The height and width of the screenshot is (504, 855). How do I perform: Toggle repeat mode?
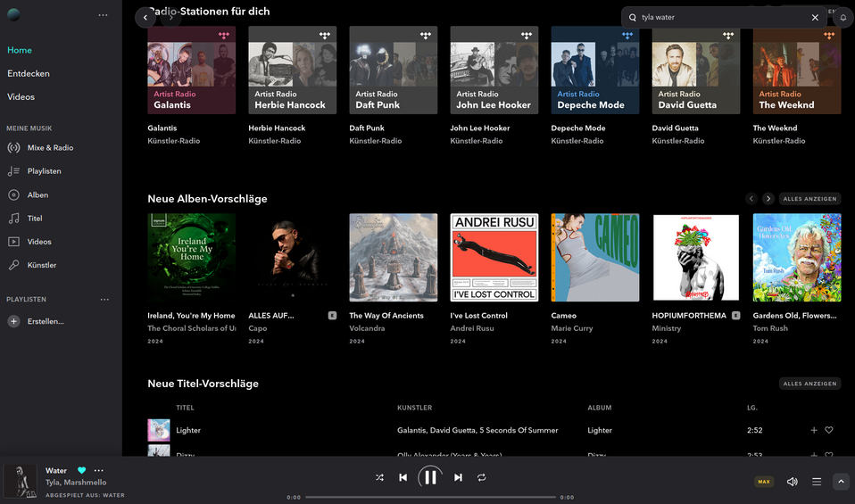tap(481, 477)
